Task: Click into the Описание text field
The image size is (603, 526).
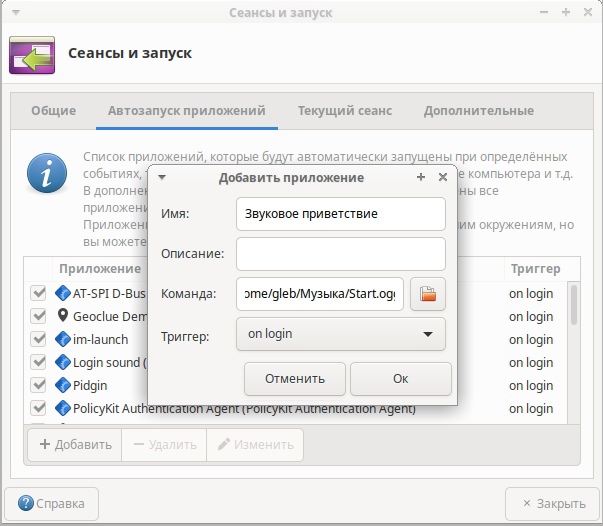Action: [340, 254]
